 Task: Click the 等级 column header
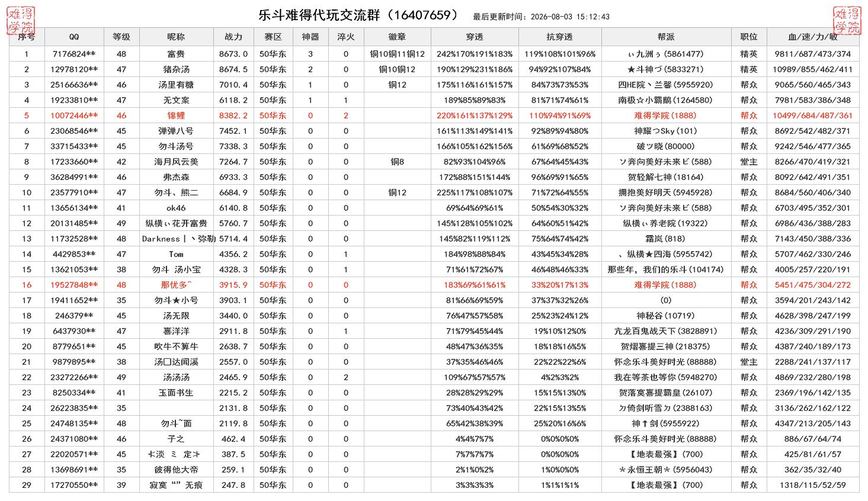pyautogui.click(x=121, y=37)
